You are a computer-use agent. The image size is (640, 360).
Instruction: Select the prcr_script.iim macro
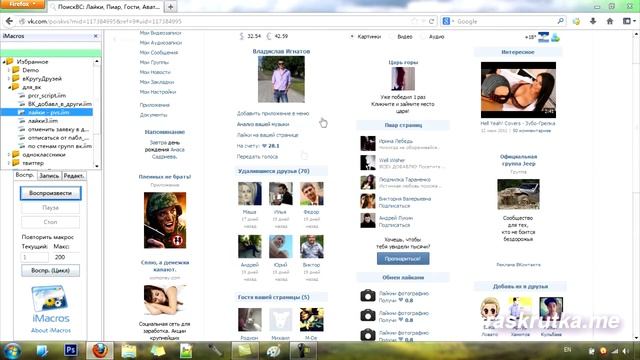[x=47, y=96]
